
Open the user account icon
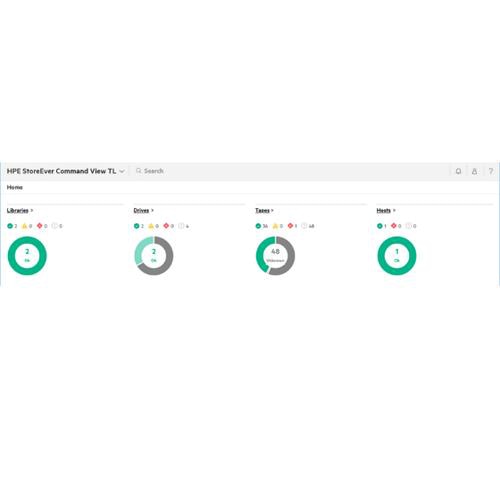pos(474,171)
